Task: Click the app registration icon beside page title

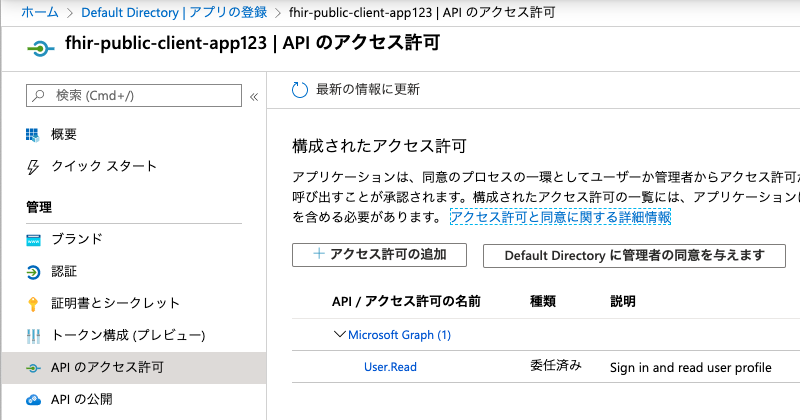Action: [40, 48]
